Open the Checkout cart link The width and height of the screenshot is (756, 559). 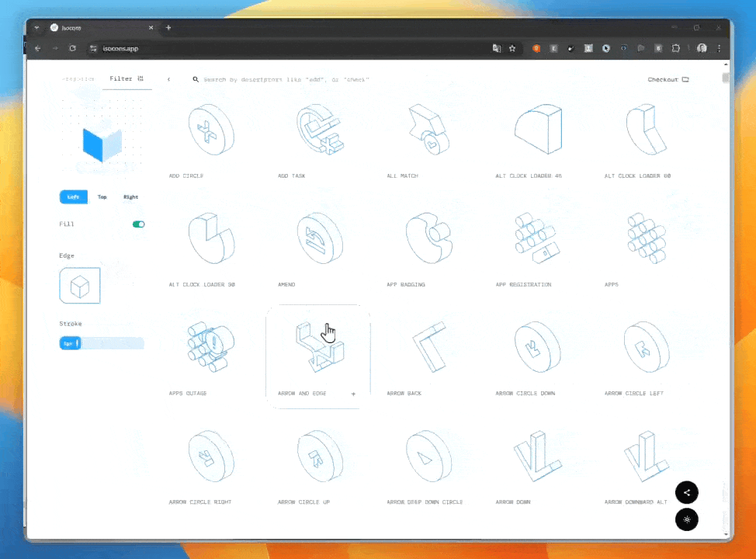pyautogui.click(x=668, y=79)
